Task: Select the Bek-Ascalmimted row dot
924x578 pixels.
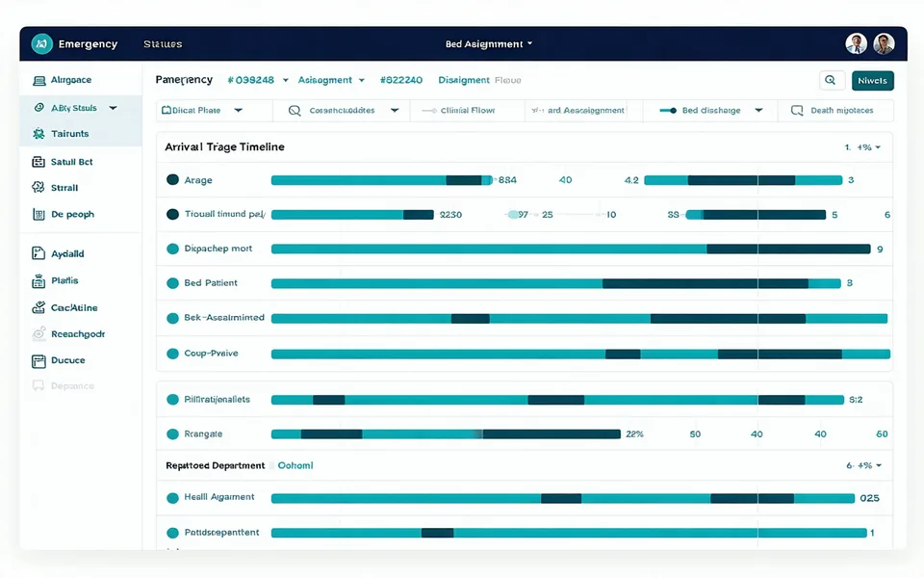Action: point(172,319)
